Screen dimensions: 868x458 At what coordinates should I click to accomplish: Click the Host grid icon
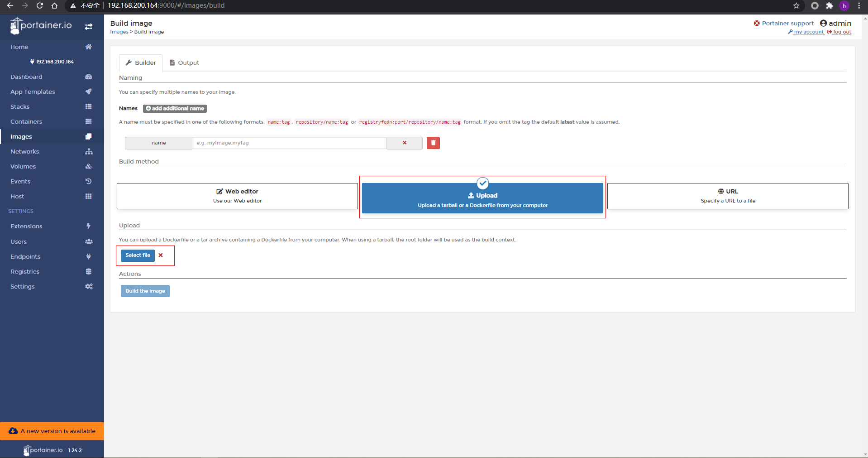coord(89,196)
